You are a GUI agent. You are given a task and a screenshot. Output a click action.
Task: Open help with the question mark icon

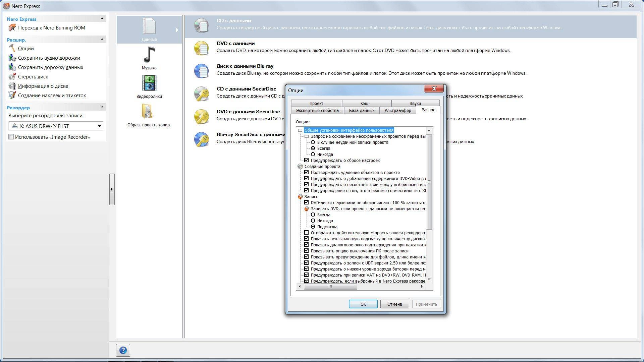(123, 350)
